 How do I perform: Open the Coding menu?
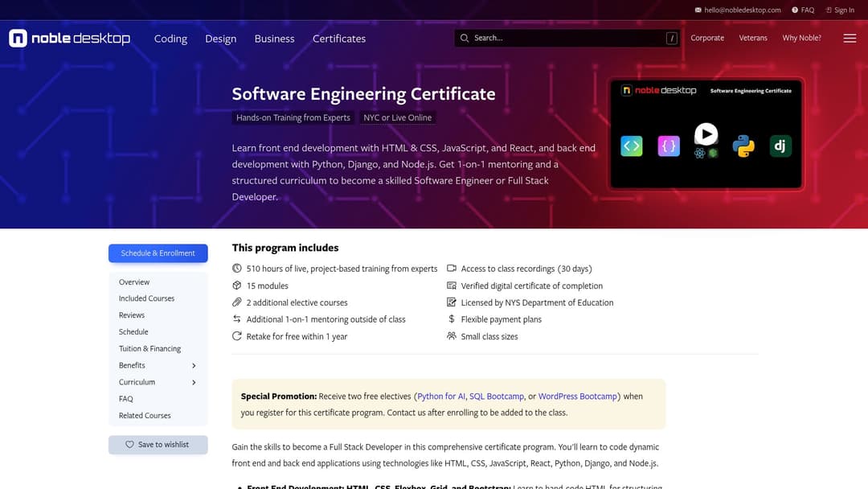(x=170, y=39)
